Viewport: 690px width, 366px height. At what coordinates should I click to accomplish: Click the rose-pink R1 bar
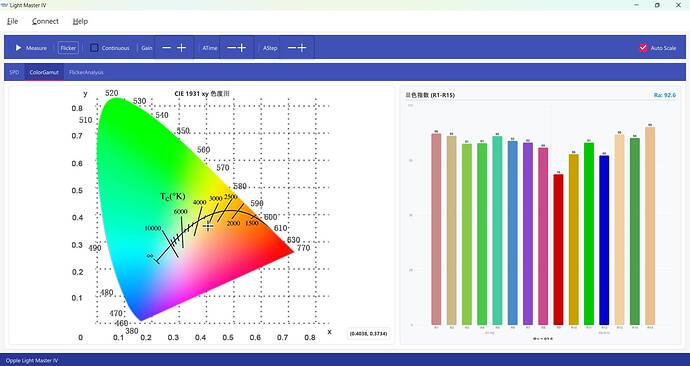(436, 229)
